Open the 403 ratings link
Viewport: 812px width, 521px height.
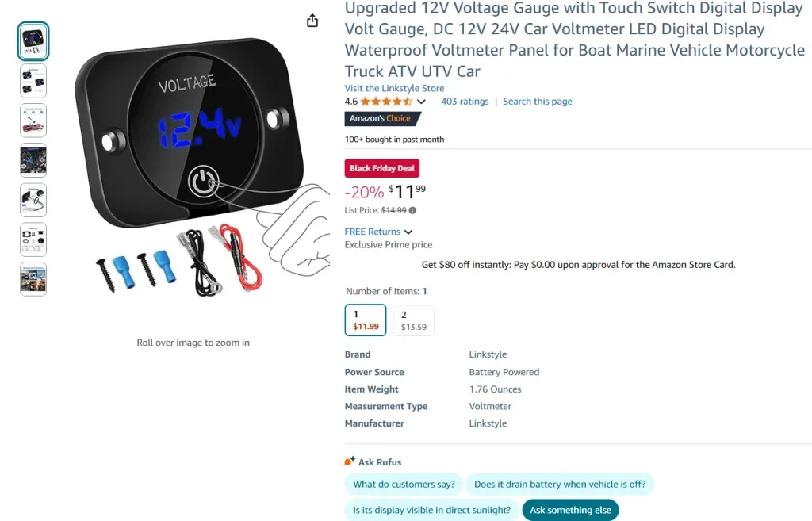pos(465,102)
